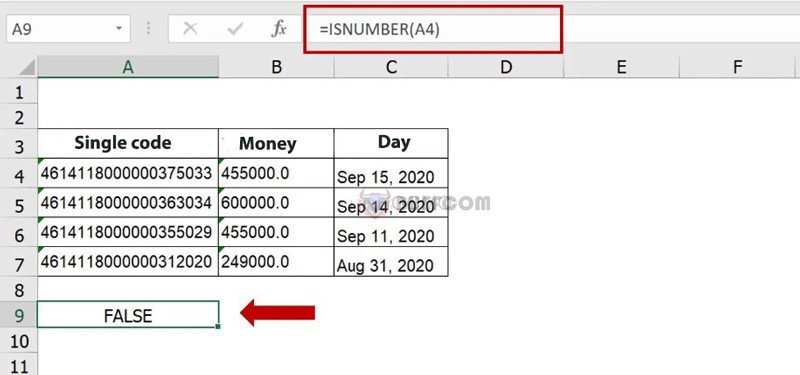Click the "Money" header cell
800x375 pixels.
click(276, 143)
